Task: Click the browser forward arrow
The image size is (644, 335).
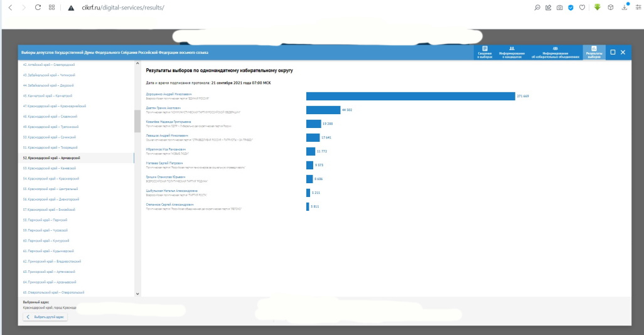Action: pyautogui.click(x=23, y=8)
